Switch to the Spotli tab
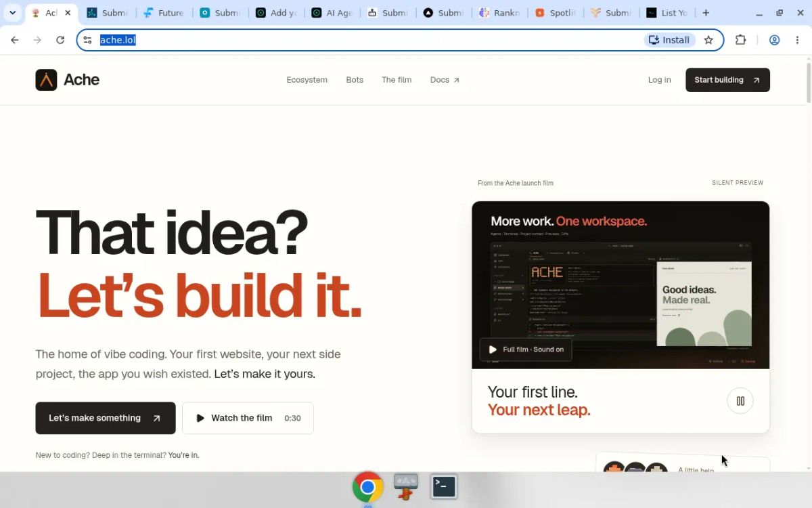Screen dimensions: 812x508 click(x=556, y=13)
